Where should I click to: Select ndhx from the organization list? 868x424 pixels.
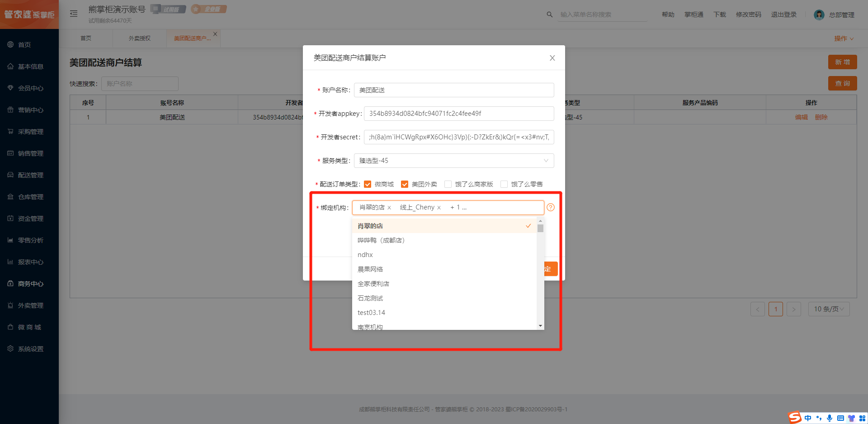click(444, 255)
